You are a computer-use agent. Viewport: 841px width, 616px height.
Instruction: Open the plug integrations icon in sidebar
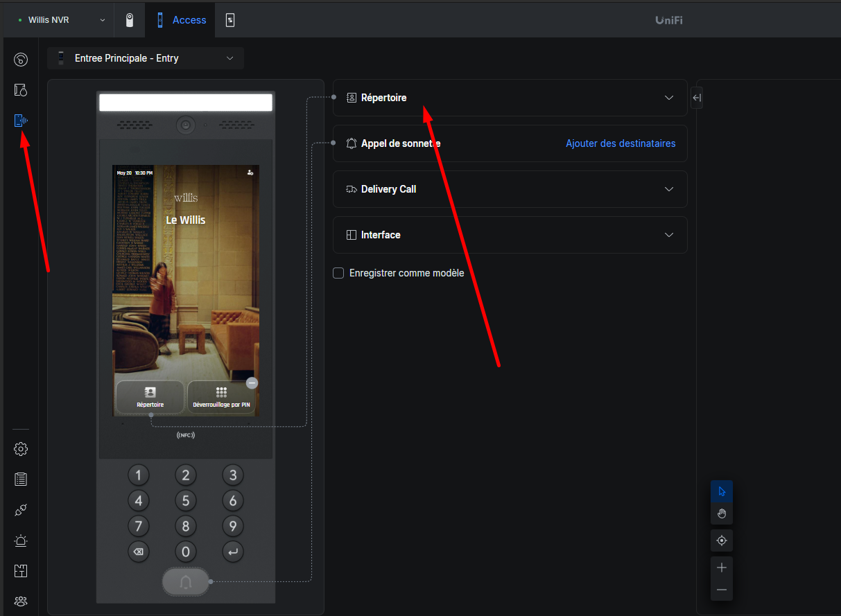pos(21,510)
